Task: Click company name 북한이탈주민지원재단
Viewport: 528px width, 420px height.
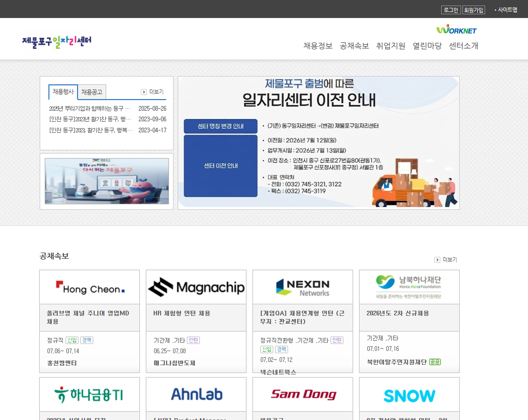Action: 396,362
